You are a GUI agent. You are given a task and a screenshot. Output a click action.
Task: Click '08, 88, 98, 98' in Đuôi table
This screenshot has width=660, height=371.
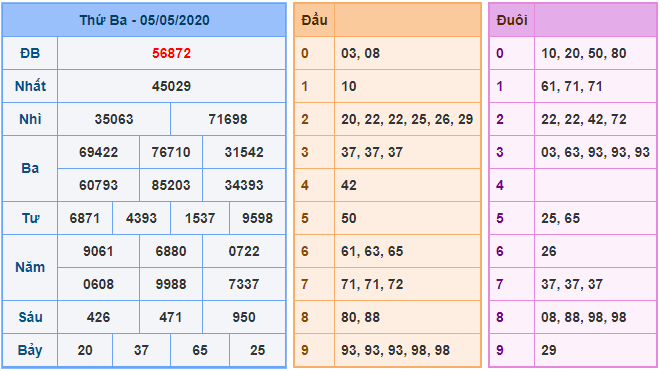click(584, 317)
